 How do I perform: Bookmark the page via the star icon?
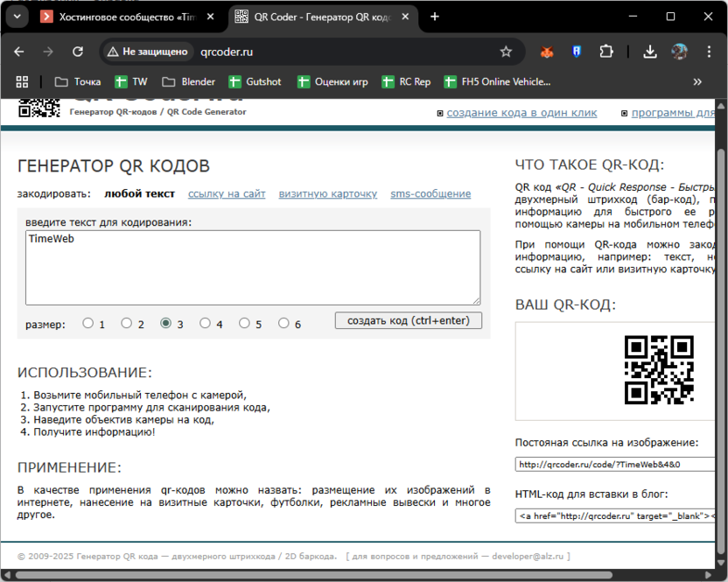point(507,52)
